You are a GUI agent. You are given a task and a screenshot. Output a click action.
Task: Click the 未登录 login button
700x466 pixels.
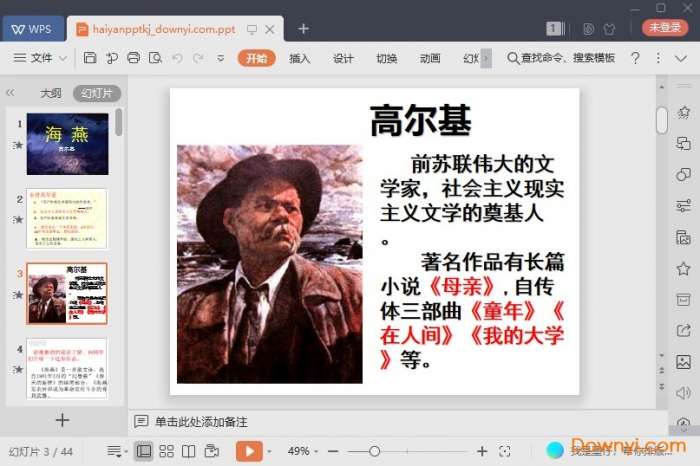(x=665, y=28)
